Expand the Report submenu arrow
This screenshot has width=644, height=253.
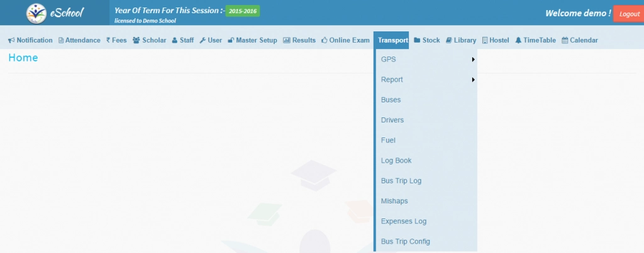point(472,80)
